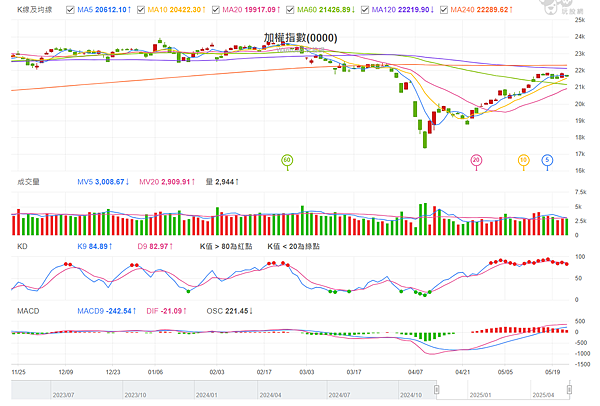This screenshot has width=600, height=406.
Task: Click the 05/19 date axis label
Action: (552, 372)
